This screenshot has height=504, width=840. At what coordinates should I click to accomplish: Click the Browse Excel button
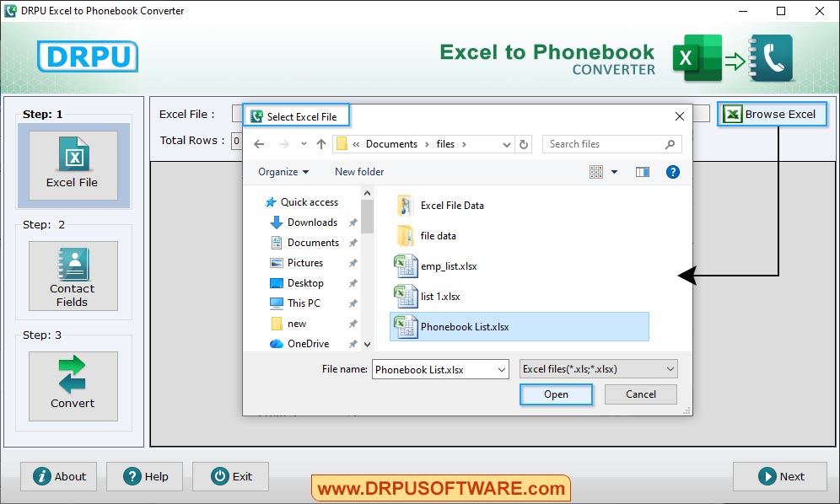pyautogui.click(x=772, y=114)
